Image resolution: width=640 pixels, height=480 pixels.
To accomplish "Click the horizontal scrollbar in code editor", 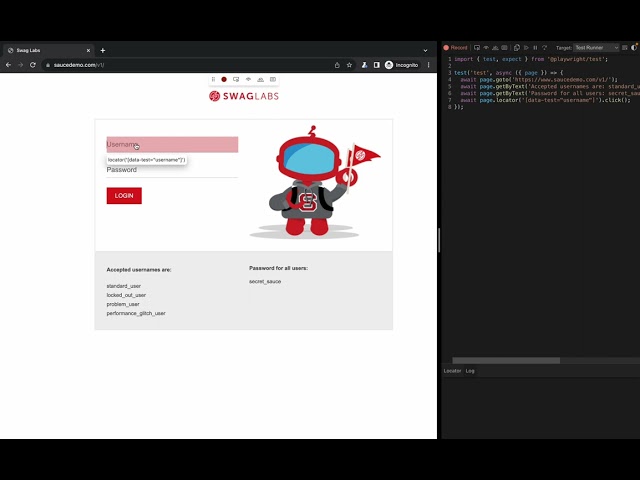I will pyautogui.click(x=506, y=361).
